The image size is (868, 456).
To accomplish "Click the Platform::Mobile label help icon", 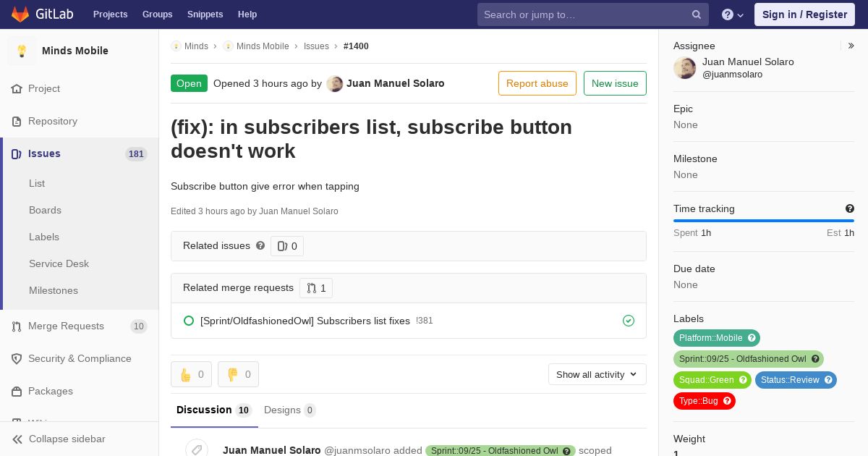I will tap(752, 338).
